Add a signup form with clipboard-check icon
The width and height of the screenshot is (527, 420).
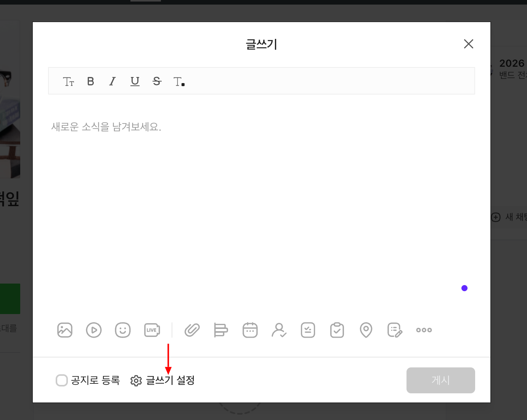(337, 330)
